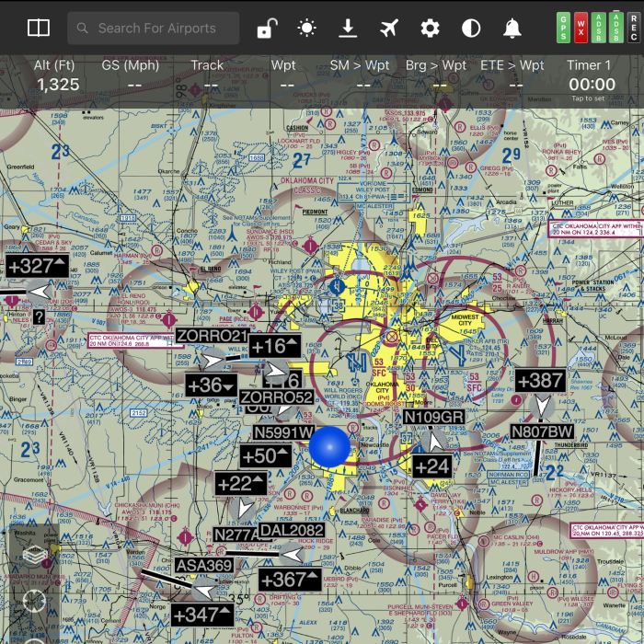Tap the +24 altitude tag
The width and height of the screenshot is (644, 644).
click(432, 466)
